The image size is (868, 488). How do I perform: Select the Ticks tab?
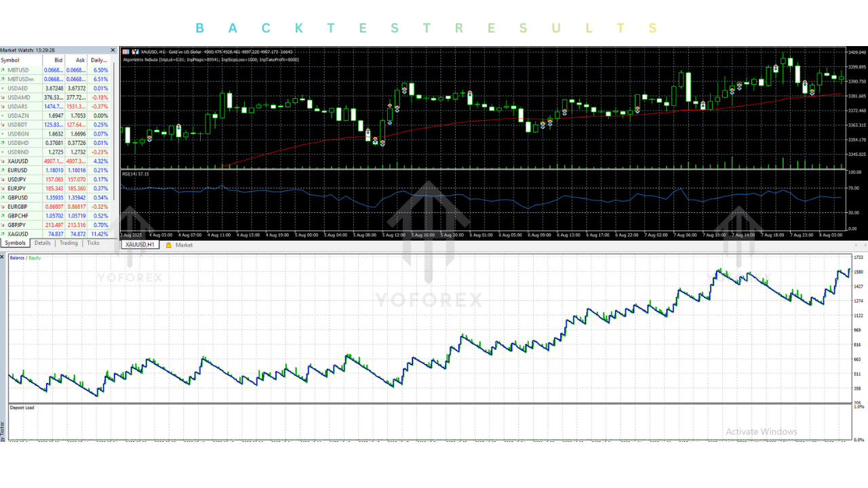(93, 243)
